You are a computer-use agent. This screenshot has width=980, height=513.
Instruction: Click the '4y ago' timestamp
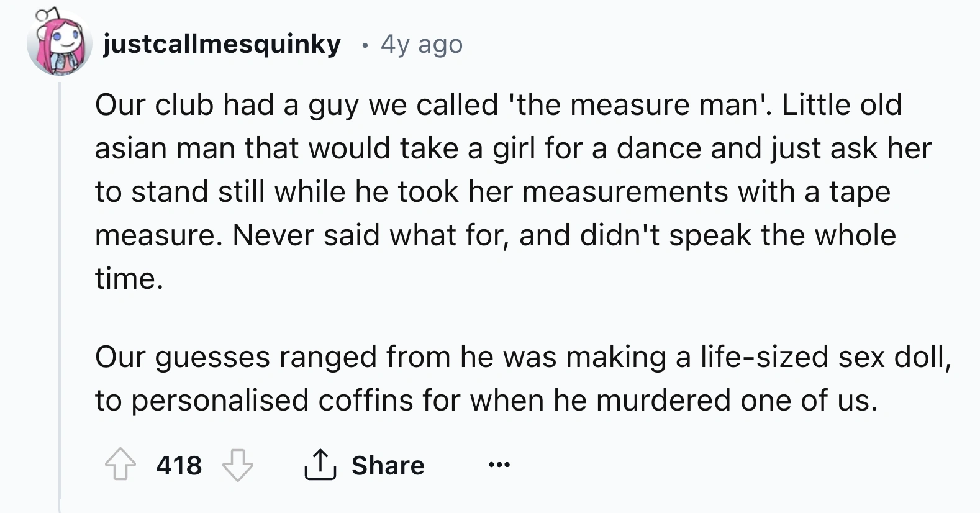[422, 44]
